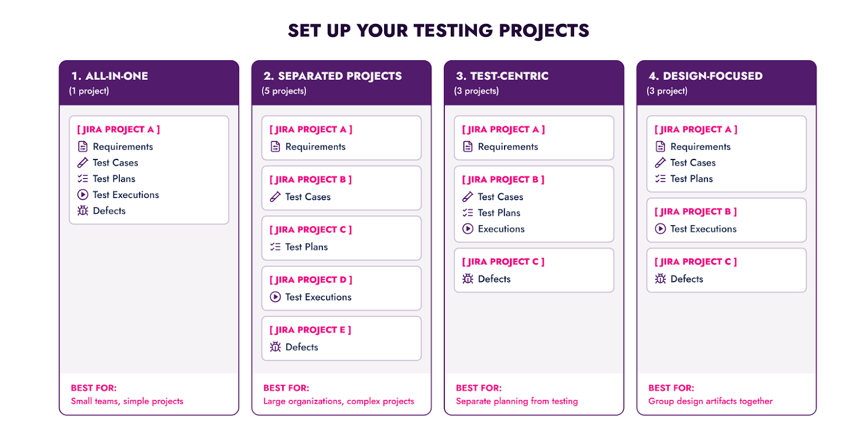Select the "4. DESIGN-FOCUSED" header
868x440 pixels.
(x=706, y=76)
